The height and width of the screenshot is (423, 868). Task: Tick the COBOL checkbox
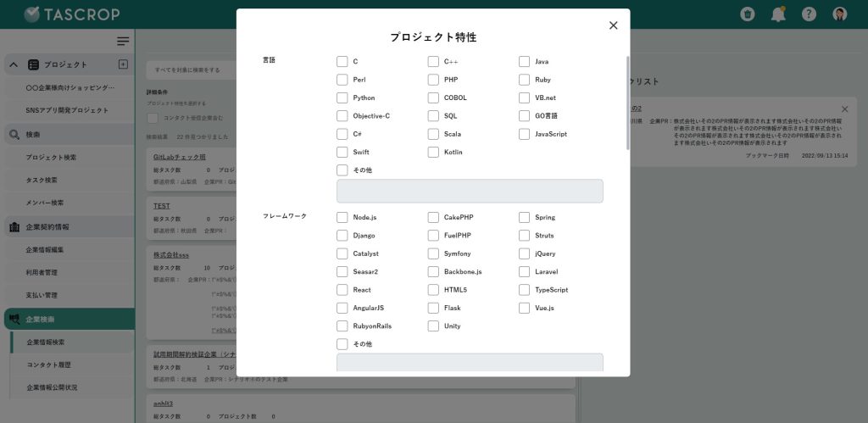click(x=433, y=98)
